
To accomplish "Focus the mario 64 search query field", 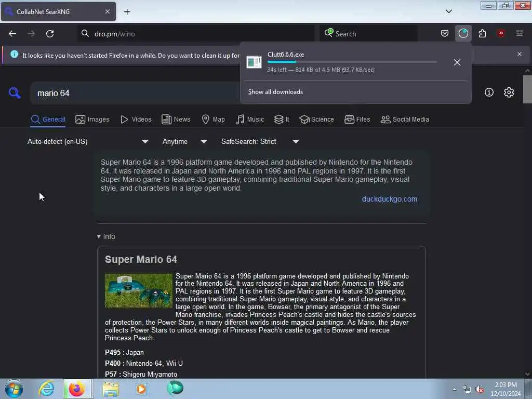I will [x=136, y=94].
